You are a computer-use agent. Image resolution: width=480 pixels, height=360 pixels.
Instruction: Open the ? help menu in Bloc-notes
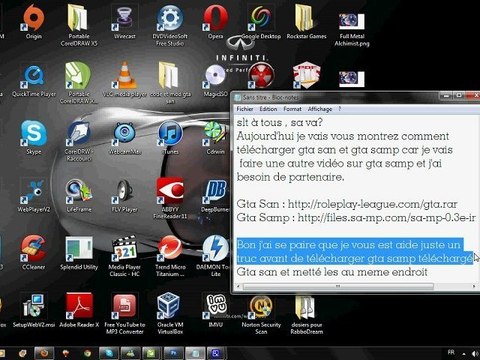coord(339,109)
